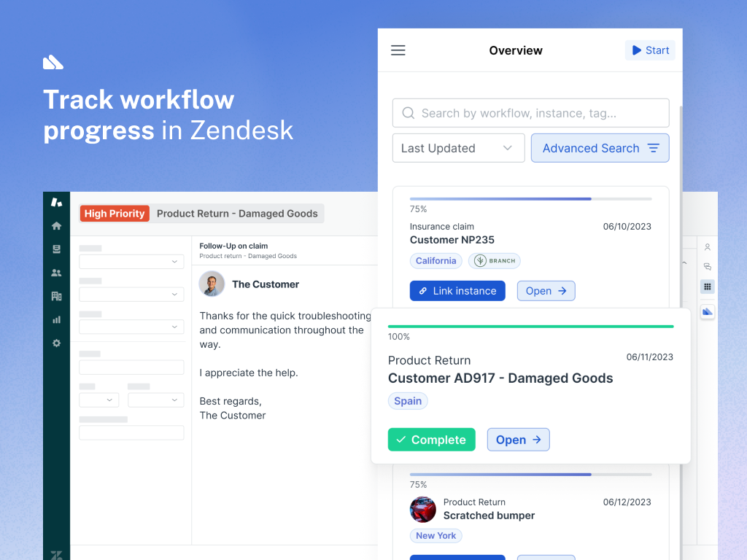The height and width of the screenshot is (560, 747).
Task: Click the Scratched bumper progress bar
Action: click(531, 474)
